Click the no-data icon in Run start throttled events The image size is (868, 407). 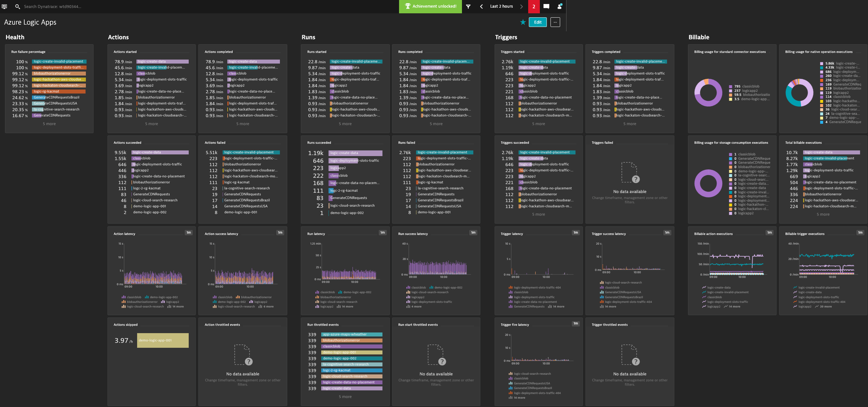point(437,355)
